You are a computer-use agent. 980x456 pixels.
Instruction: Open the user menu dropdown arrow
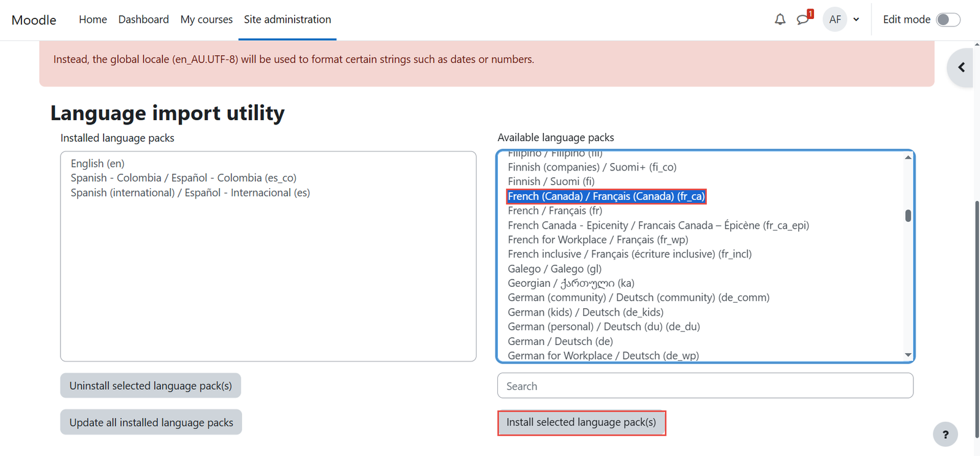point(856,20)
